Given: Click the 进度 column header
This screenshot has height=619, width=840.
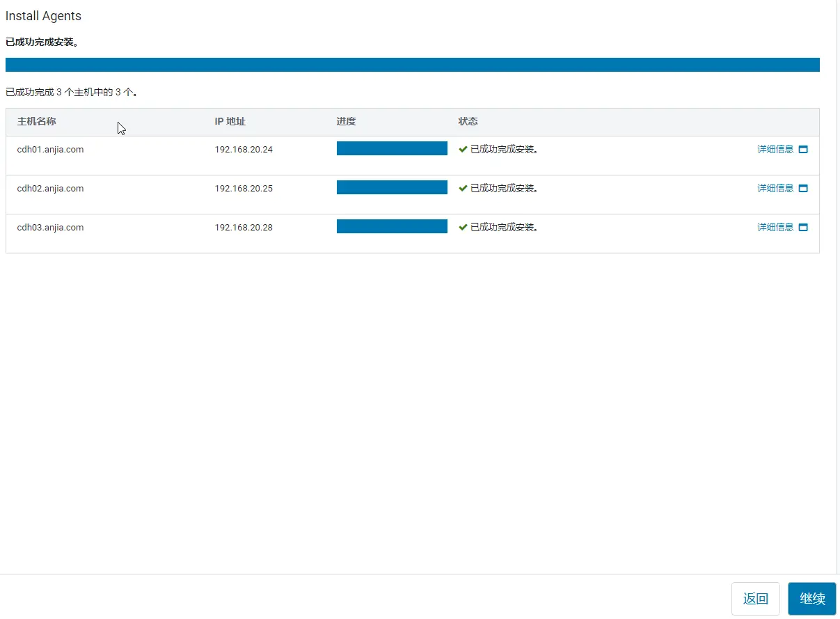Looking at the screenshot, I should [346, 121].
